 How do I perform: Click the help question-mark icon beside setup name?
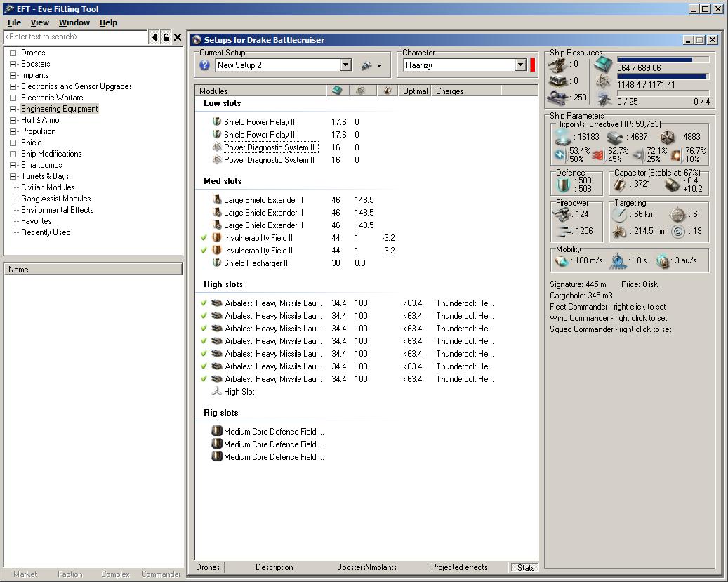(x=204, y=65)
